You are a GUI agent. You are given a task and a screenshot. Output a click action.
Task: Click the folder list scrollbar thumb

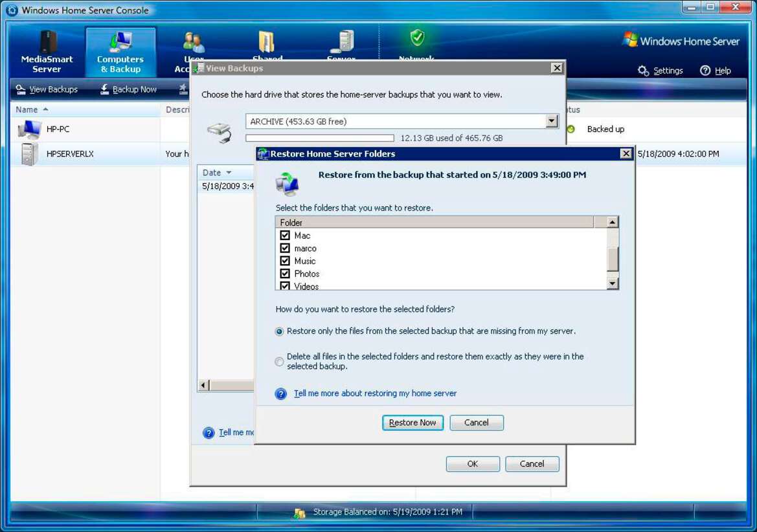click(x=612, y=260)
